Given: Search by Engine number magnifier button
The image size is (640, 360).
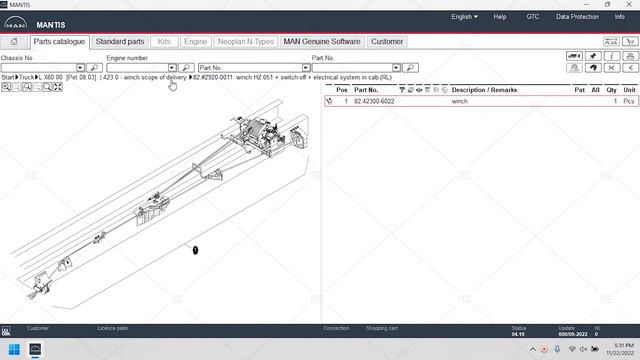Looking at the screenshot, I should click(186, 68).
